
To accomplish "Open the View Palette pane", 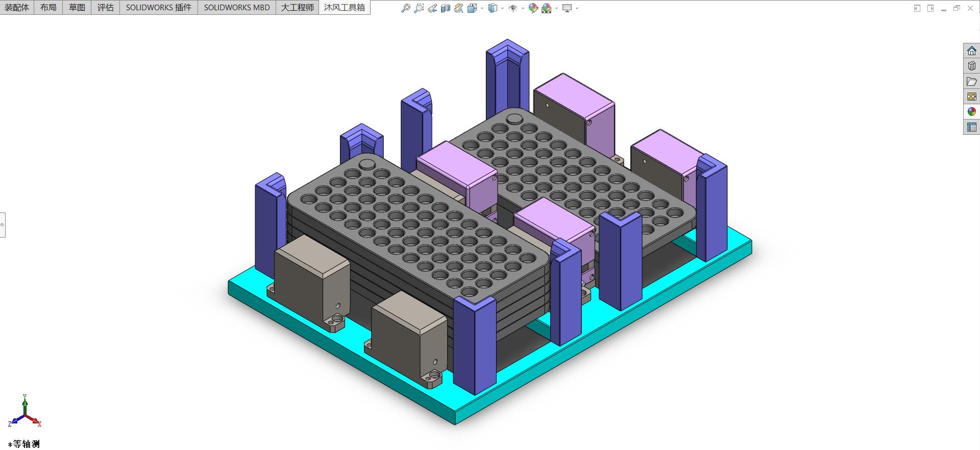I will click(x=971, y=97).
